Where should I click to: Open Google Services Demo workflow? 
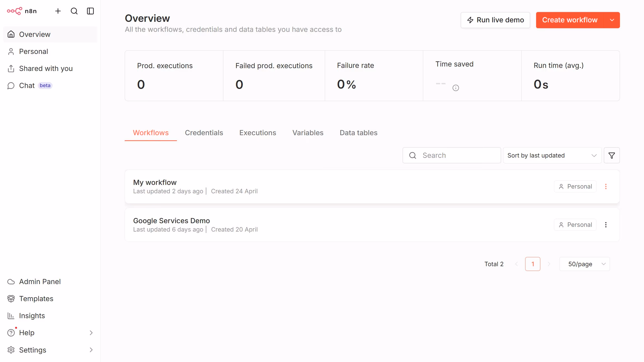coord(372,225)
